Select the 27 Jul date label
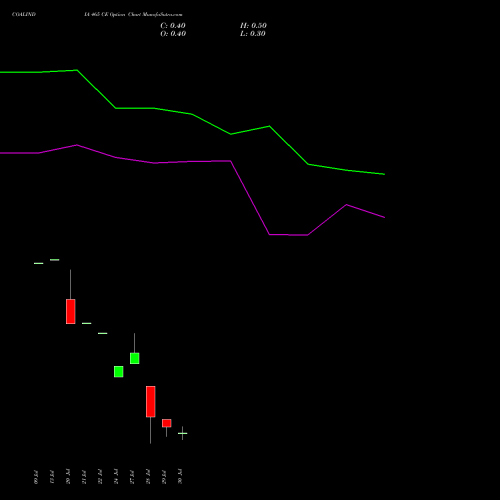Image resolution: width=500 pixels, height=500 pixels. click(132, 477)
